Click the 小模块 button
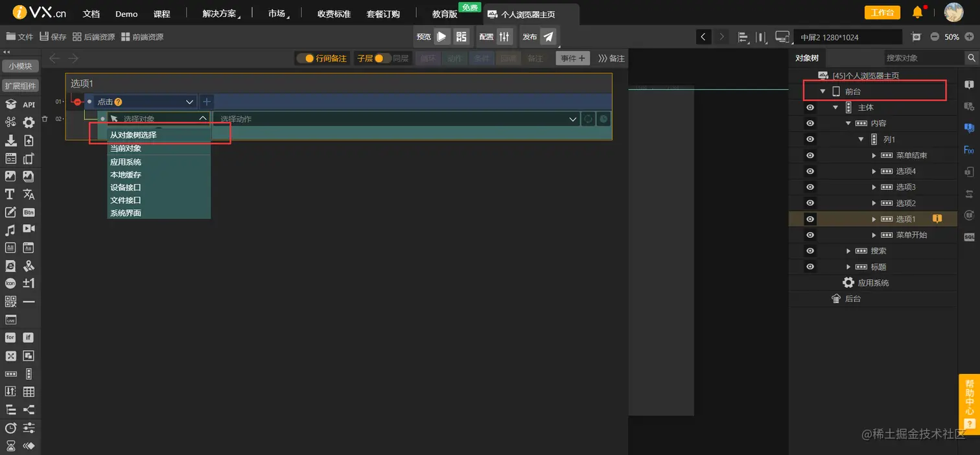Screen dimensions: 980x455 [21, 66]
